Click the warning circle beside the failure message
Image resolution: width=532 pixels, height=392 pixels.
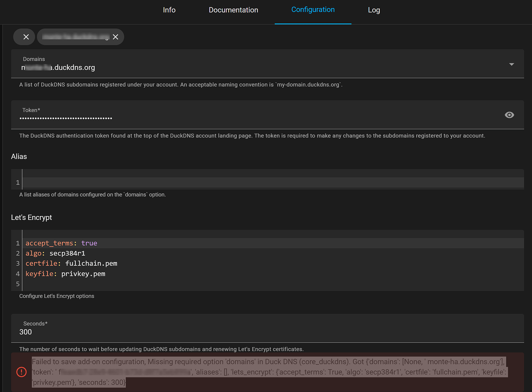[22, 372]
